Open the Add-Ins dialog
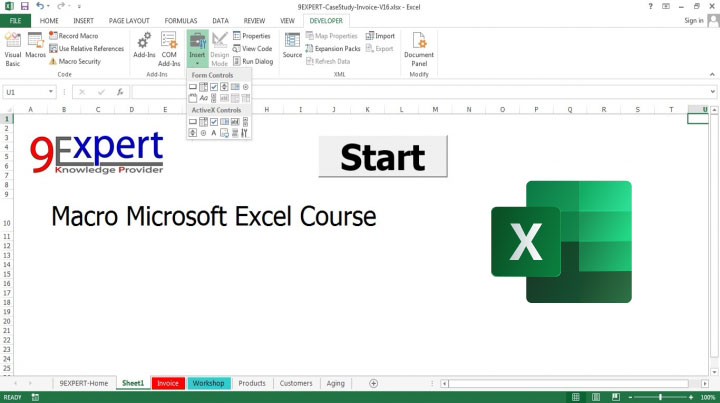The width and height of the screenshot is (720, 403). (144, 45)
